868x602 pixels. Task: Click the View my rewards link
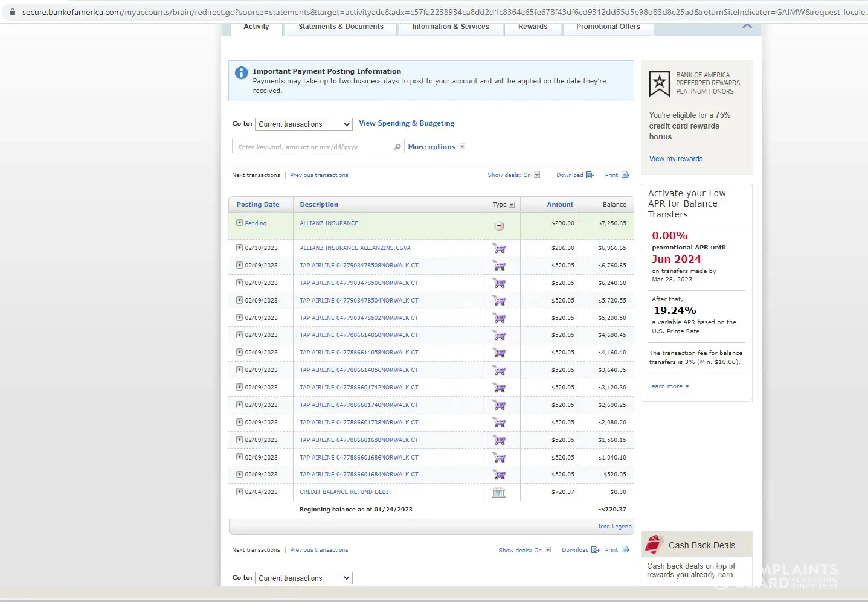click(x=675, y=159)
